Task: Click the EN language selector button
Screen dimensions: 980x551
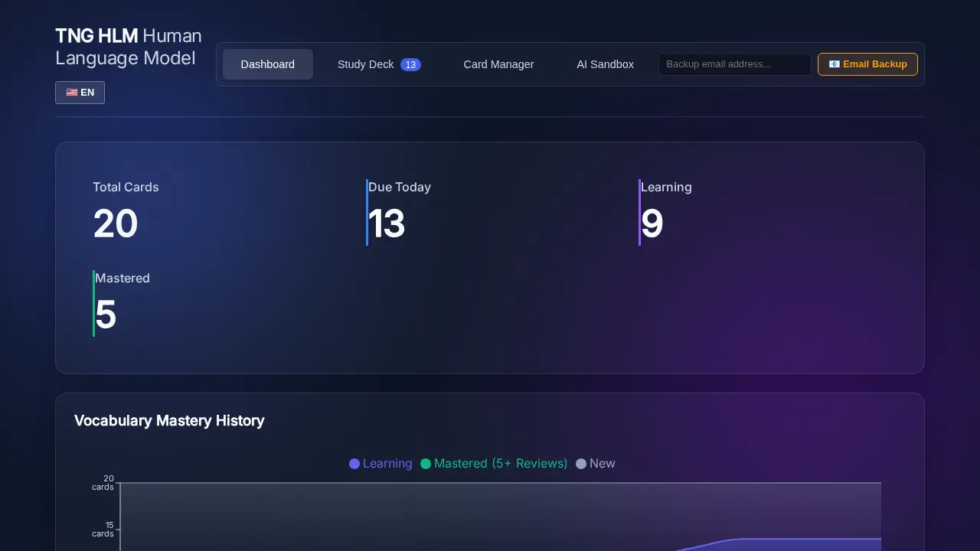Action: click(x=80, y=93)
